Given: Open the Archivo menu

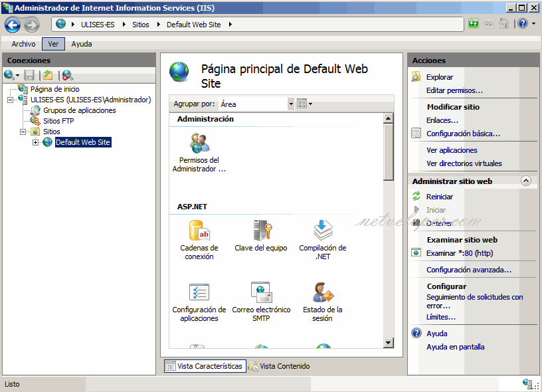Looking at the screenshot, I should [23, 44].
